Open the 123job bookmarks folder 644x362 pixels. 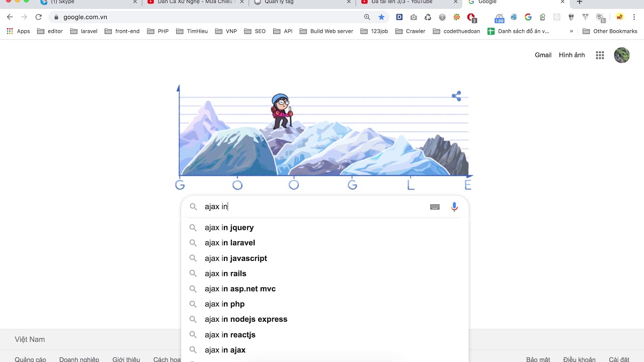(x=375, y=31)
